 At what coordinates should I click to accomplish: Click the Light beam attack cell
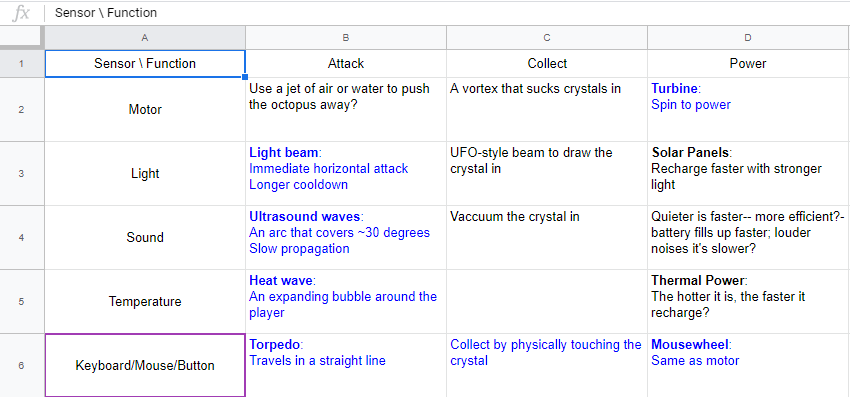[346, 174]
